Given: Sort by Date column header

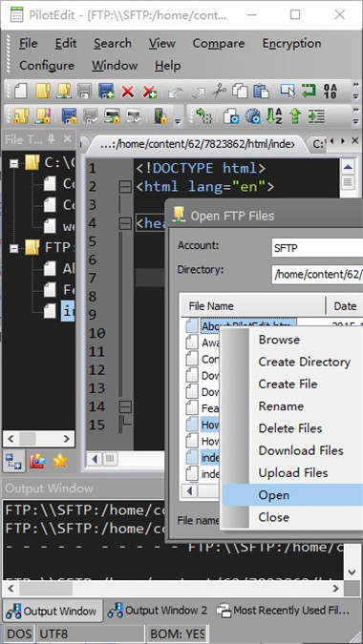Looking at the screenshot, I should pyautogui.click(x=345, y=306).
